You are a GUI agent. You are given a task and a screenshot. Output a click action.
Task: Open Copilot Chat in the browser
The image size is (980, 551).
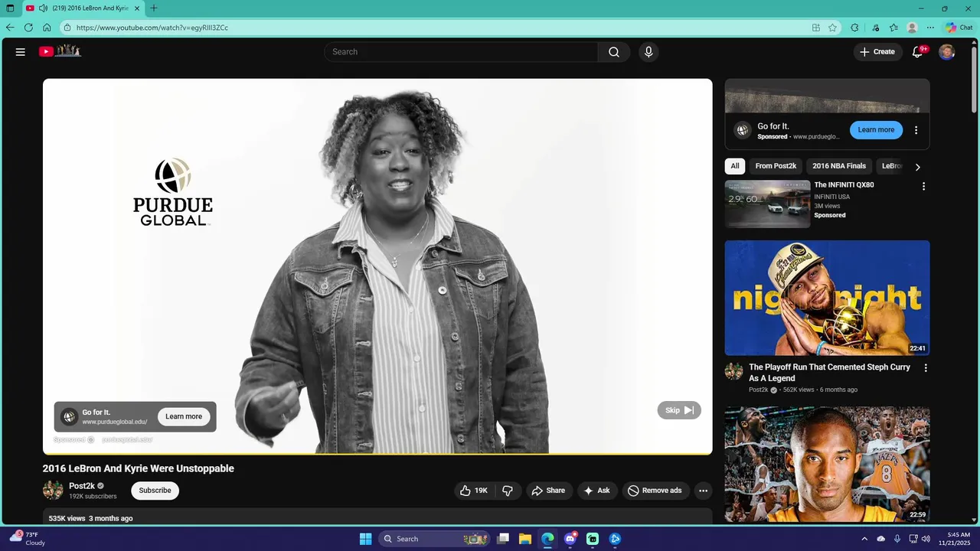point(959,28)
